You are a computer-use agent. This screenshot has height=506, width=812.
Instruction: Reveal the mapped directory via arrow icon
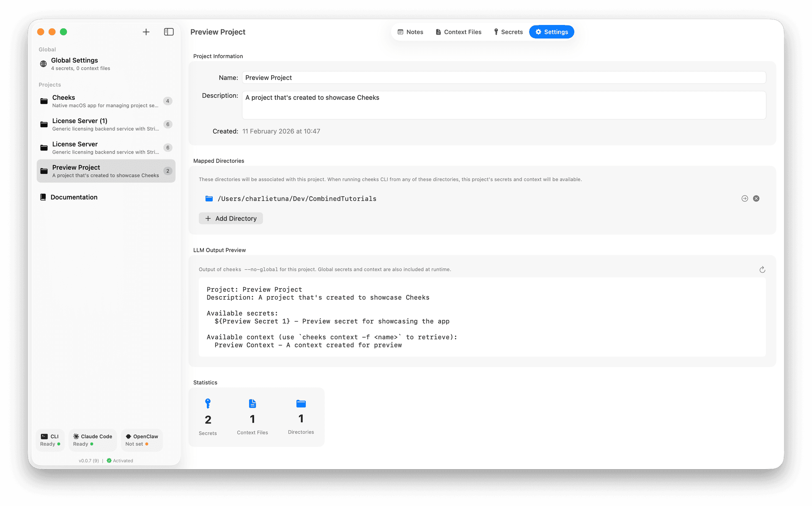[745, 198]
